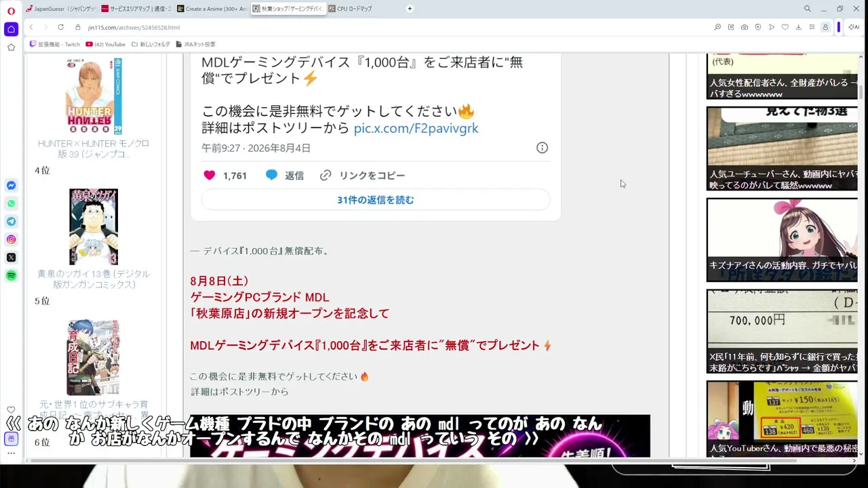
Task: Open the gift box icon in sidebar
Action: (x=11, y=439)
